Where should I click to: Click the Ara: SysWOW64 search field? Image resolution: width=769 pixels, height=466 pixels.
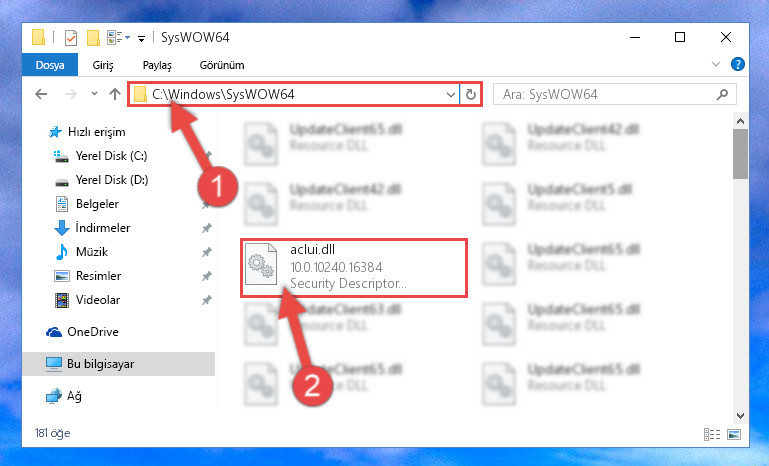[606, 94]
